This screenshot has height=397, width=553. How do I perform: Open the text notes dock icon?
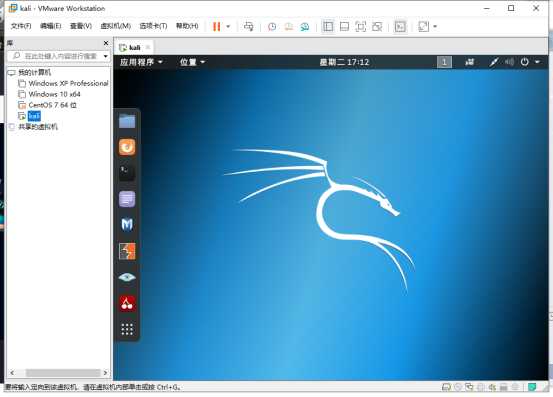(127, 199)
